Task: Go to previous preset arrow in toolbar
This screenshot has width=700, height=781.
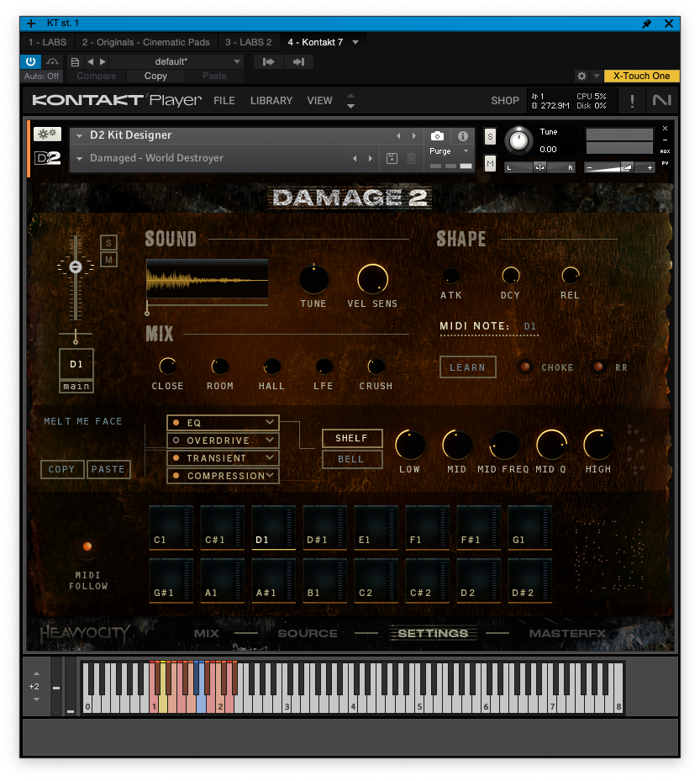Action: [90, 61]
